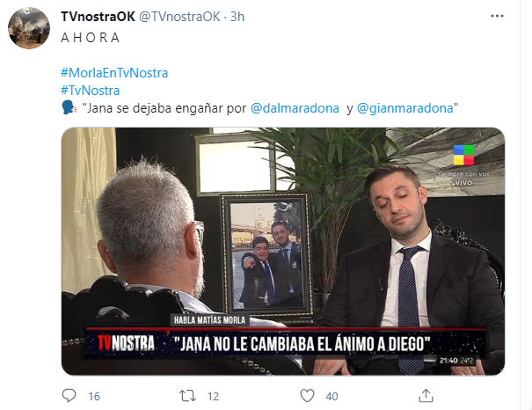The image size is (532, 410).
Task: Open the tweet via the 3h timestamp
Action: pyautogui.click(x=237, y=17)
